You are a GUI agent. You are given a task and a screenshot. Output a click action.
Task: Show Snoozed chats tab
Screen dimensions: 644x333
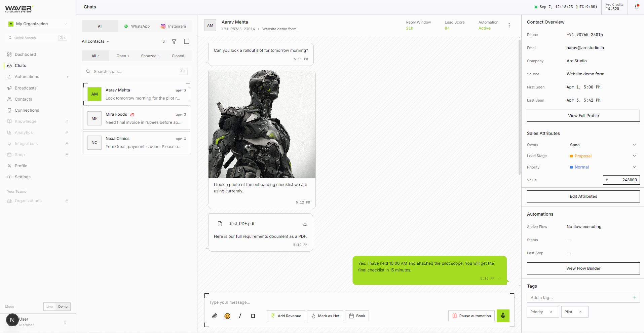tap(150, 56)
